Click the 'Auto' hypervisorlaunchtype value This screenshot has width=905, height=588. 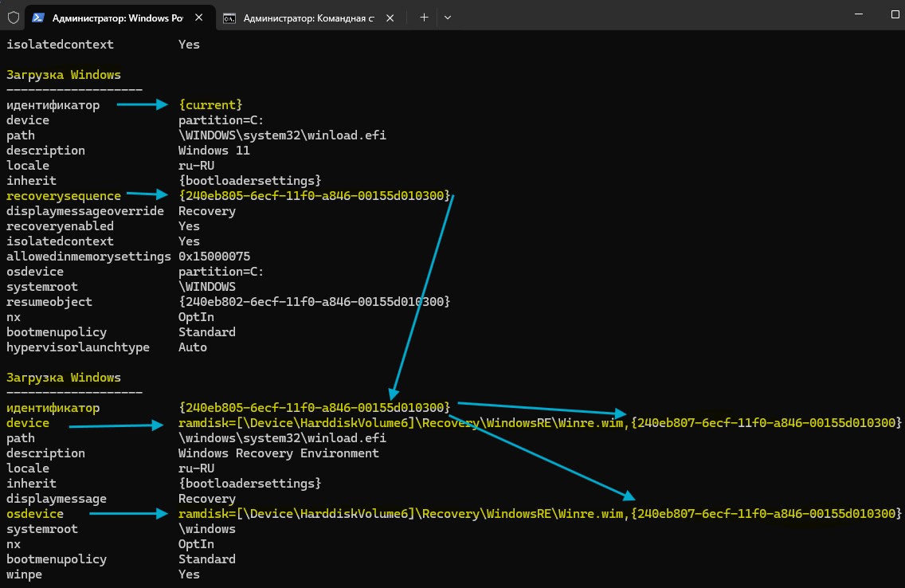click(193, 347)
